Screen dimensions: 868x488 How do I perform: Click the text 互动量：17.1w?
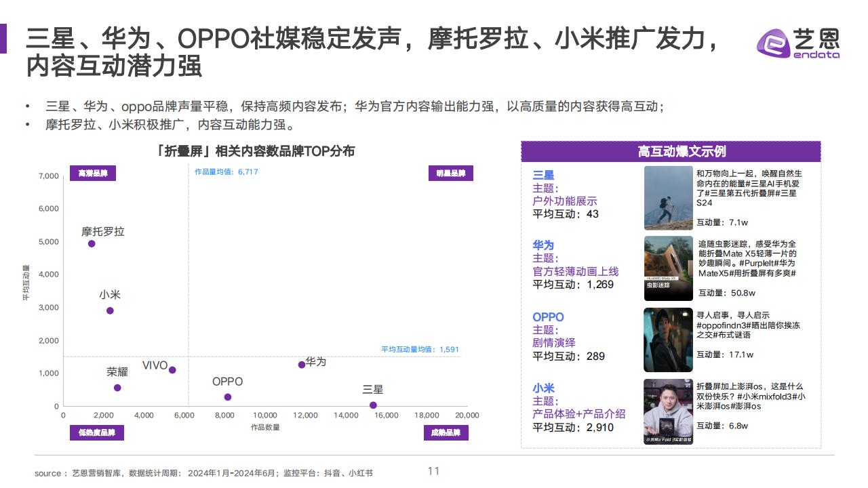pos(725,354)
